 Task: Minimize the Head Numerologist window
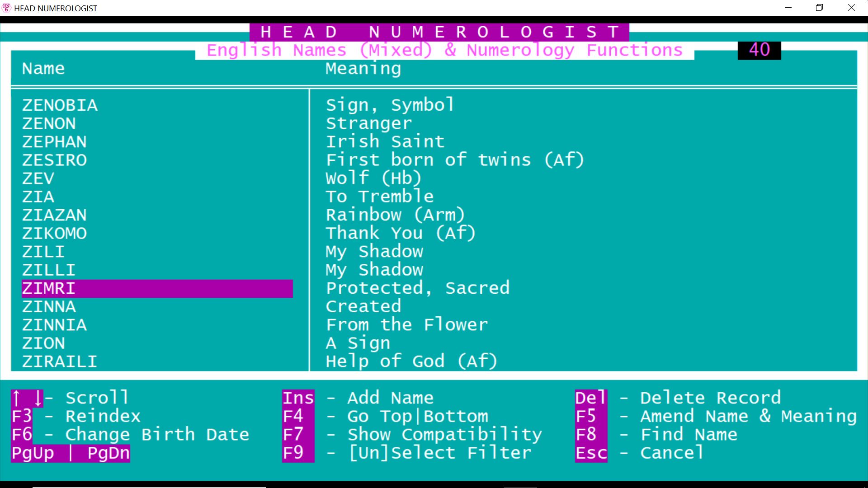788,8
